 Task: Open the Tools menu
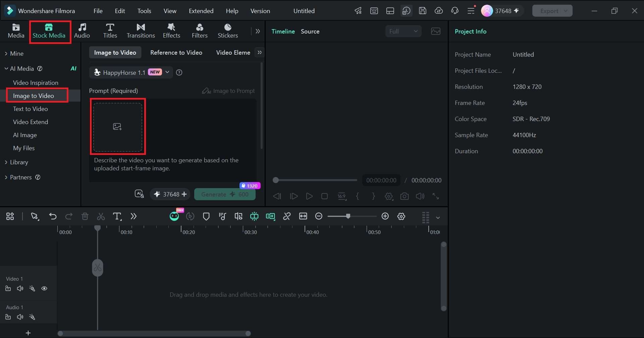coord(144,11)
